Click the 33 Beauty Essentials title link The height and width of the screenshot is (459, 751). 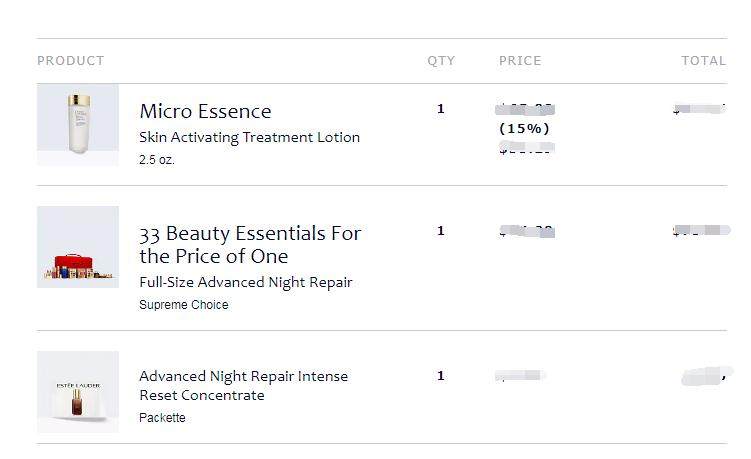[250, 245]
